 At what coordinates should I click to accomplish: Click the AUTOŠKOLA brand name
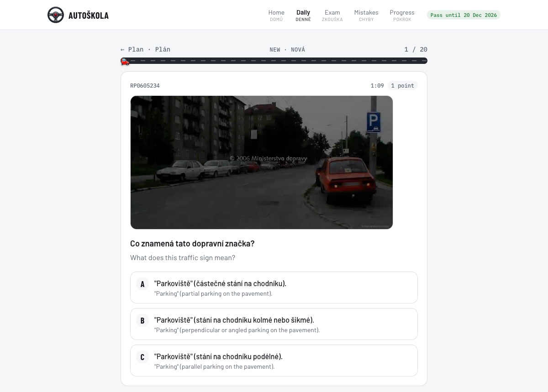click(x=89, y=16)
